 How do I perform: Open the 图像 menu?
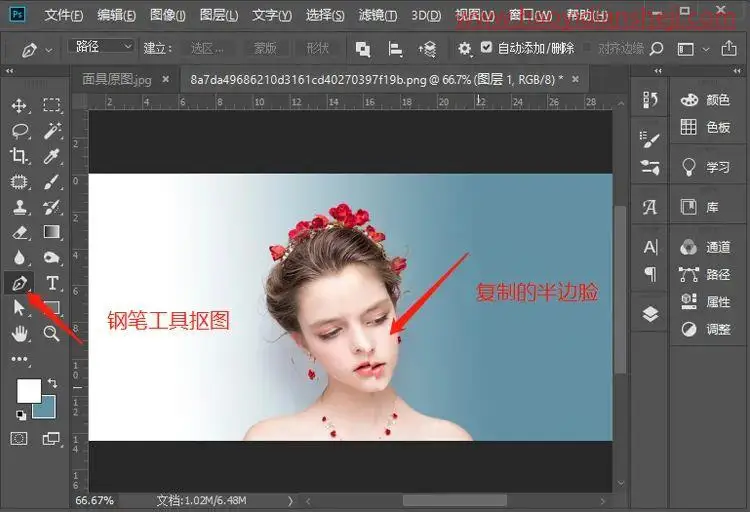click(167, 15)
